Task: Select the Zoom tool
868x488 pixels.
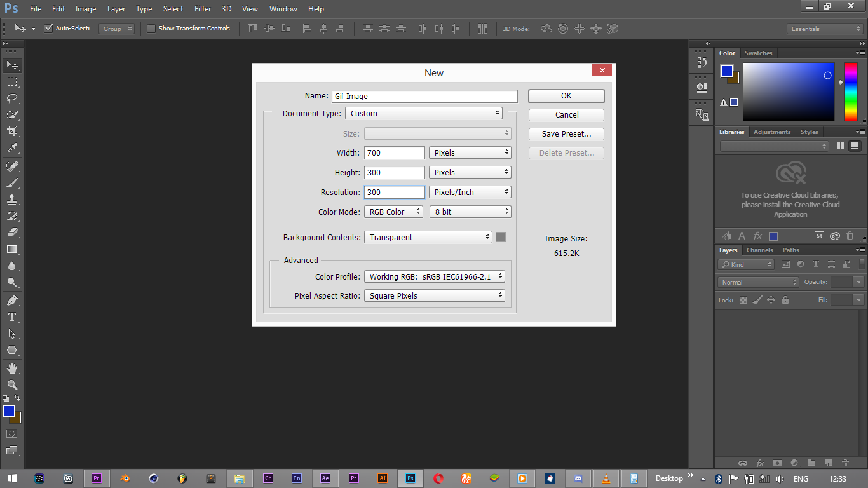Action: click(12, 384)
